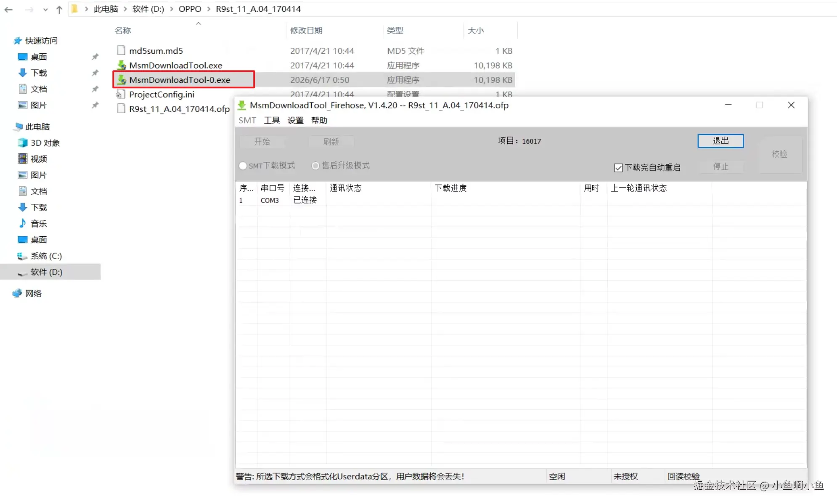Click the 3D 对象 cube icon
Viewport: 837px width, 504px height.
click(23, 143)
